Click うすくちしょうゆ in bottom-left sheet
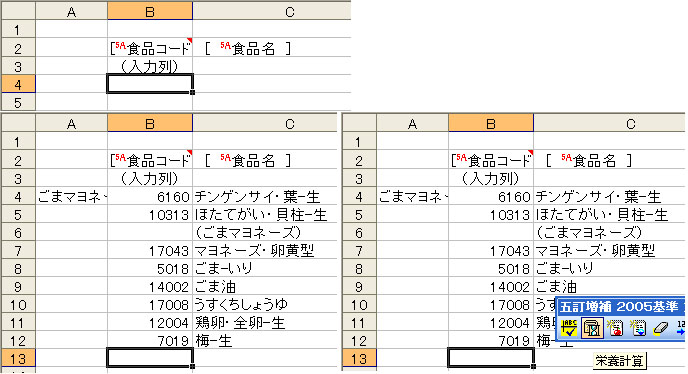This screenshot has width=688, height=374. (241, 304)
